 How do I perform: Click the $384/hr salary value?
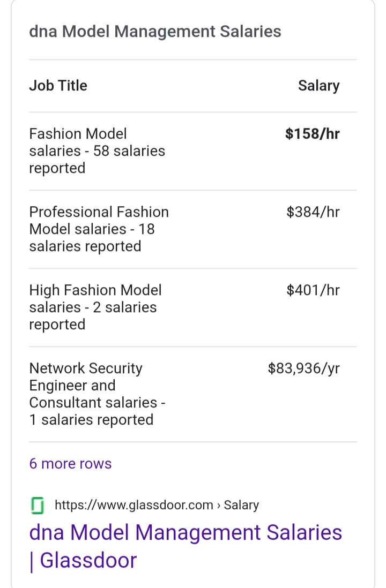[313, 212]
